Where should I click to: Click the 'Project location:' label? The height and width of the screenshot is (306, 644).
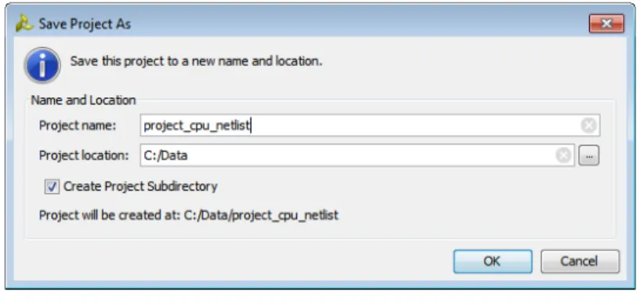click(84, 155)
